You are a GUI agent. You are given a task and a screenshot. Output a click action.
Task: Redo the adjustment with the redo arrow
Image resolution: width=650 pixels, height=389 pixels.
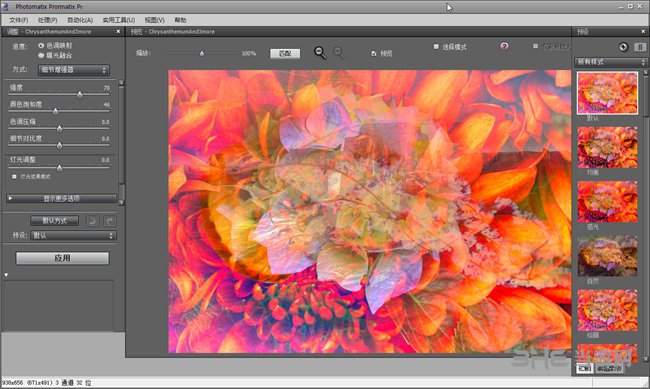(110, 221)
